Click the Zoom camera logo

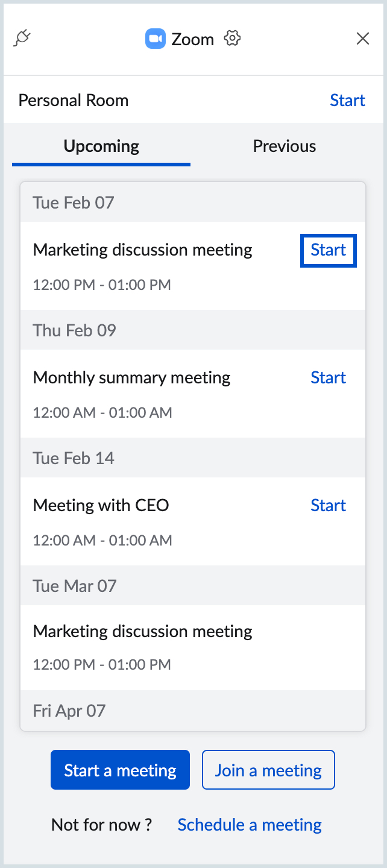(x=154, y=38)
